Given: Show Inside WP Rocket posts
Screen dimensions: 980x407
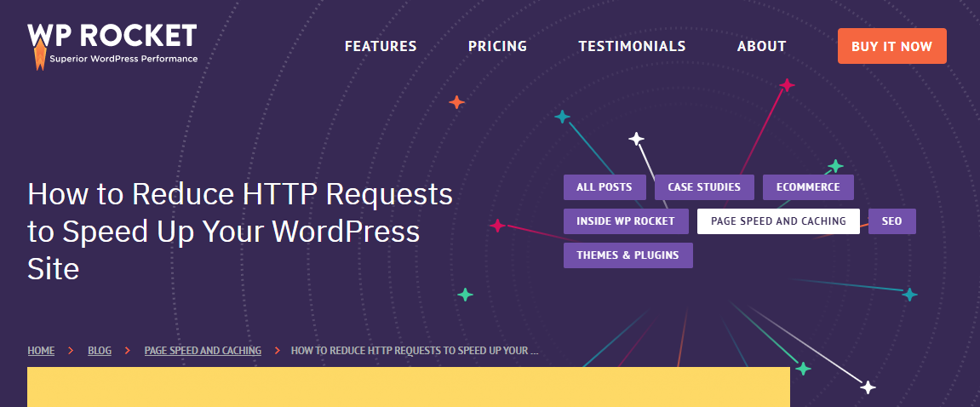Looking at the screenshot, I should 626,221.
